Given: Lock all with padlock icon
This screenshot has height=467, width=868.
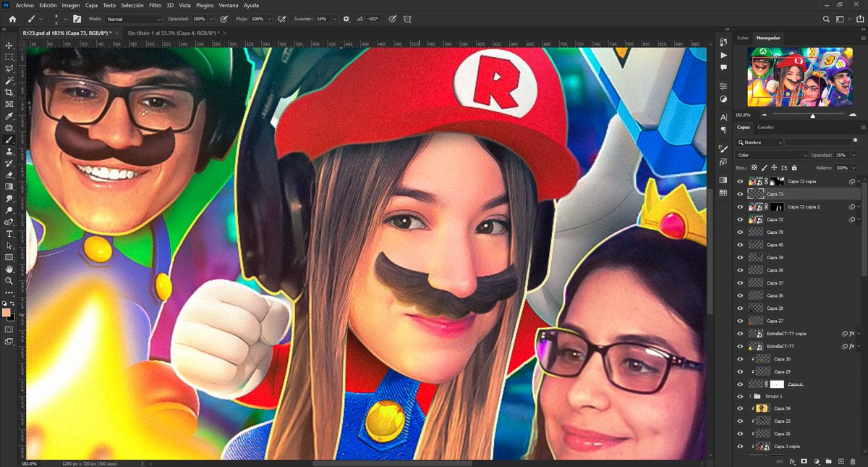Looking at the screenshot, I should (x=794, y=167).
